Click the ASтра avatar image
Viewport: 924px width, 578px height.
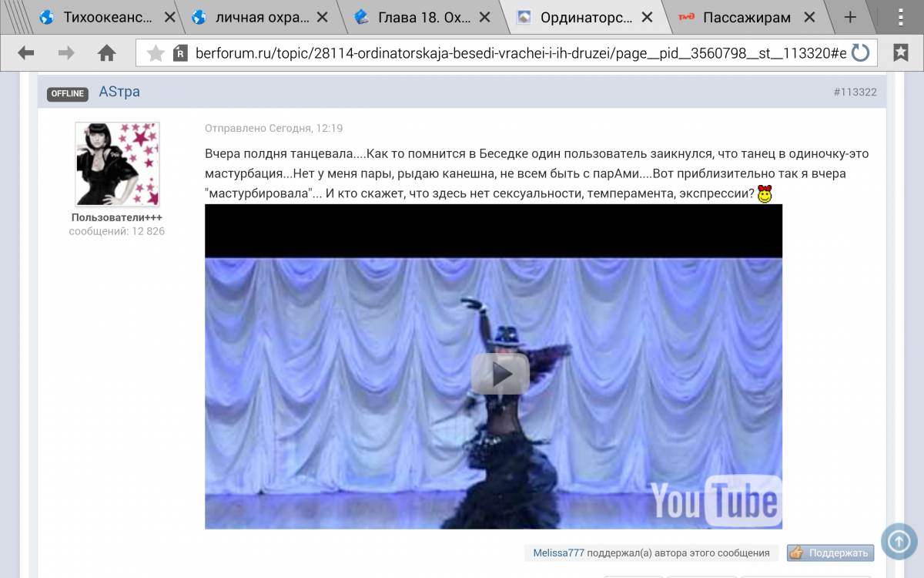[x=117, y=163]
